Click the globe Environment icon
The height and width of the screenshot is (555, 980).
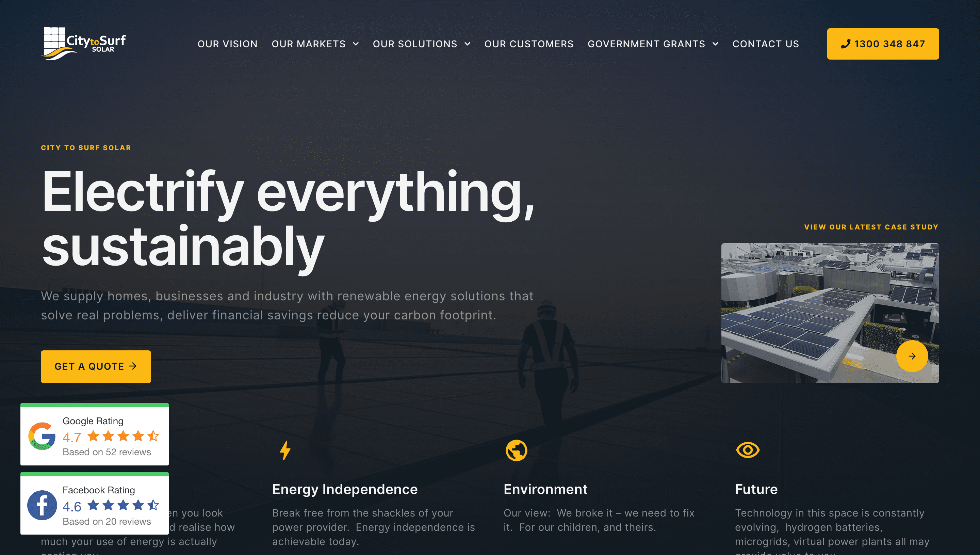pyautogui.click(x=516, y=450)
